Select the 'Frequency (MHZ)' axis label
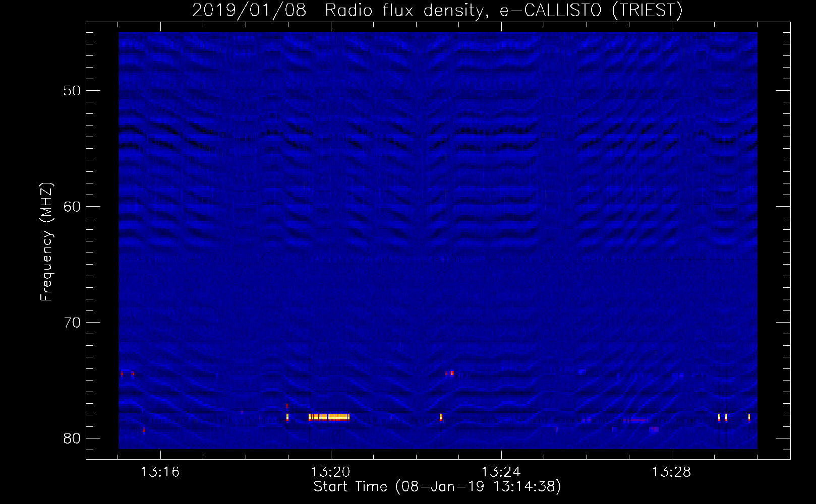Screen dimensions: 816x504 [x=46, y=241]
